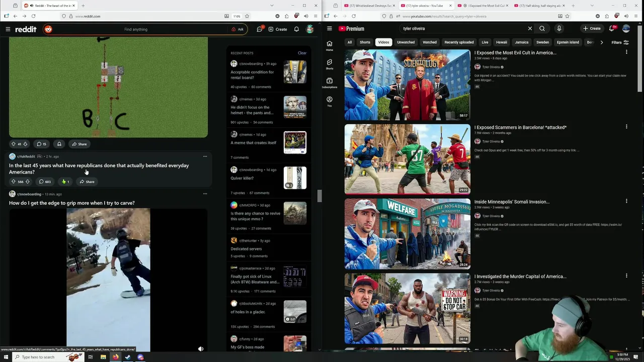Screen dimensions: 644x362
Task: Open recent post 'Finally got sick of Linux'
Action: click(x=255, y=279)
